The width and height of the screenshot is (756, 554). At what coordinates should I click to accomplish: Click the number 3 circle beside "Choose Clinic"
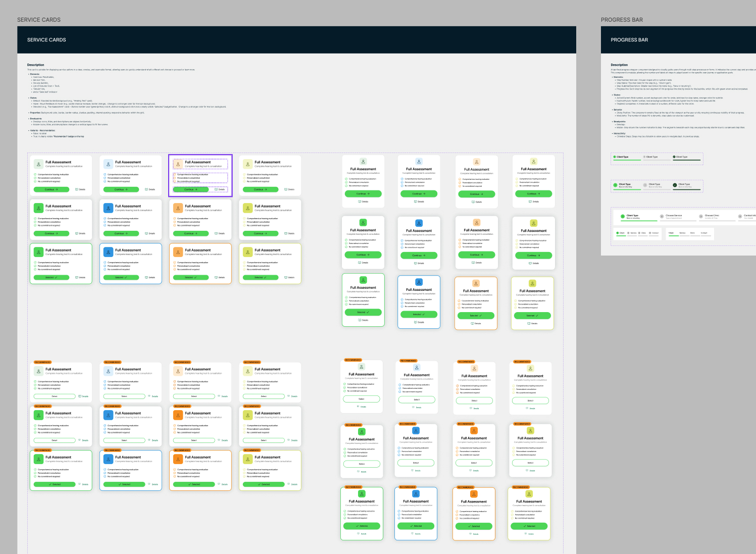tap(701, 216)
